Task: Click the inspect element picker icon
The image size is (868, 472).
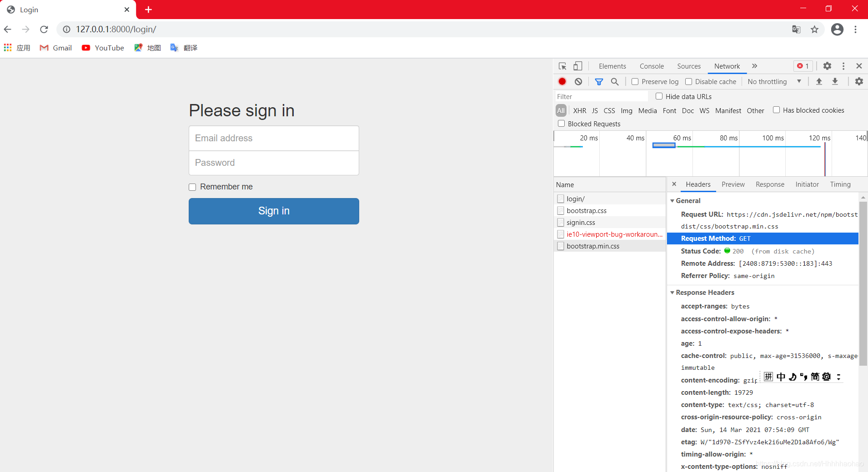Action: [x=562, y=66]
